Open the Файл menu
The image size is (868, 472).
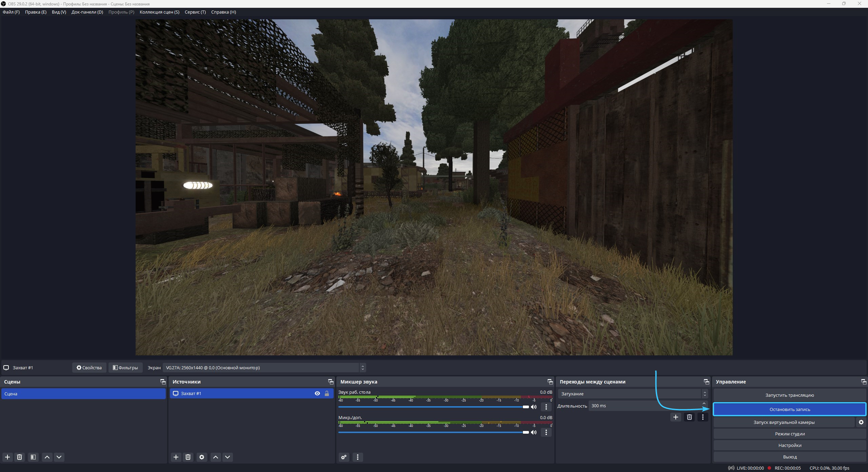click(11, 12)
